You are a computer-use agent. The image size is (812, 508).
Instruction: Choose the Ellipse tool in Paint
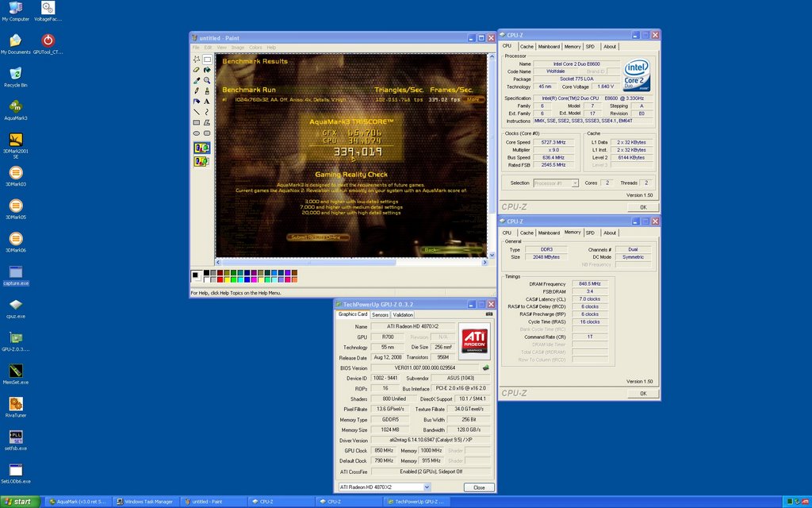[x=197, y=133]
